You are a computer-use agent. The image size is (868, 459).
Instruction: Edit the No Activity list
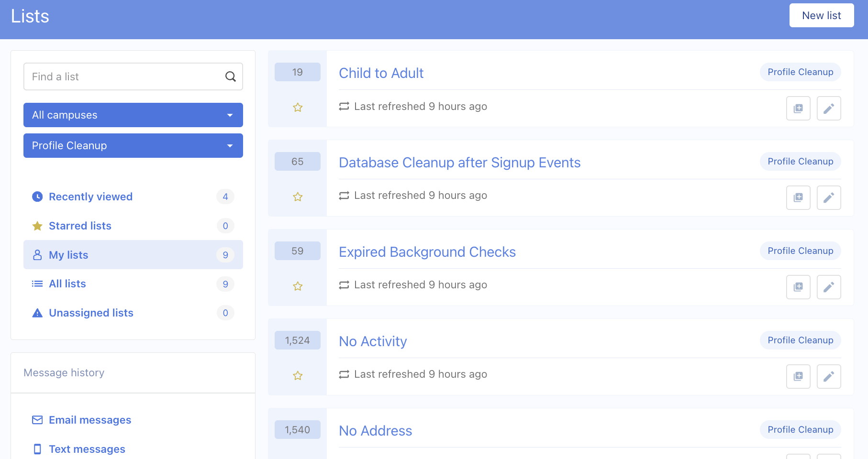829,376
